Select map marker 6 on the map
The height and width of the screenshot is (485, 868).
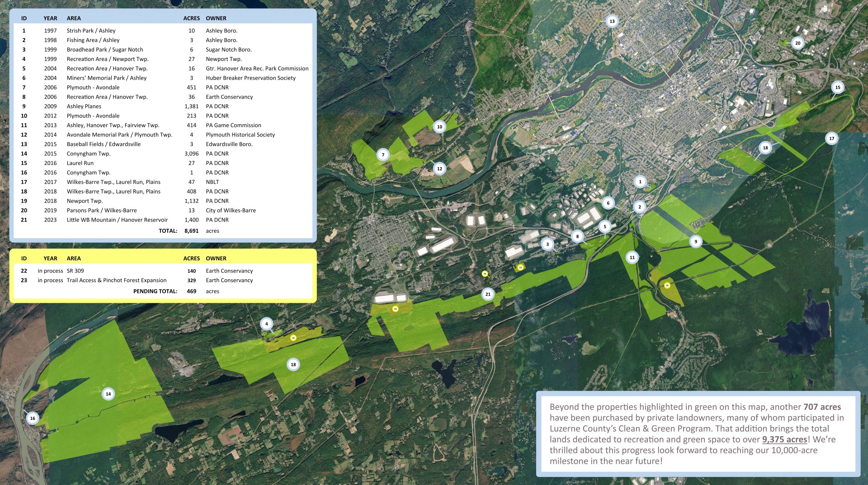click(x=608, y=203)
